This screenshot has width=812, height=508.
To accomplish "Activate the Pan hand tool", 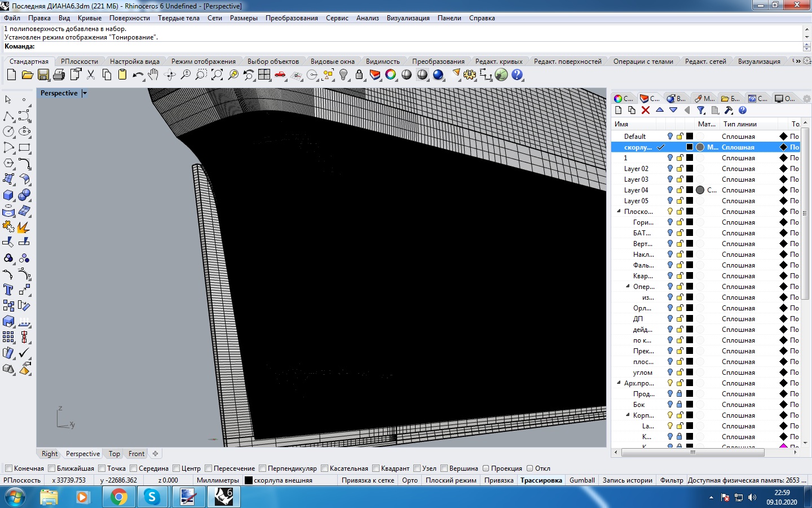I will (153, 75).
